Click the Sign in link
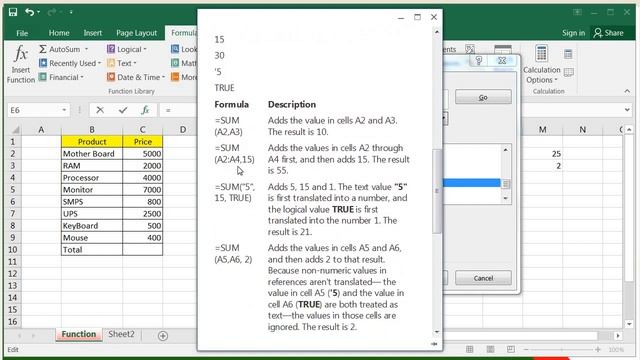This screenshot has height=360, width=640. pyautogui.click(x=573, y=33)
